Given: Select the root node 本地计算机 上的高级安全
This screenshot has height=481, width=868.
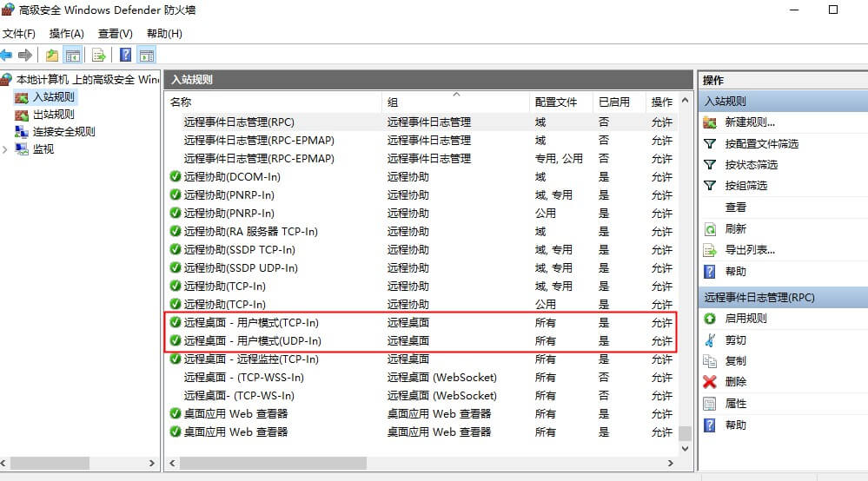Looking at the screenshot, I should click(x=88, y=80).
